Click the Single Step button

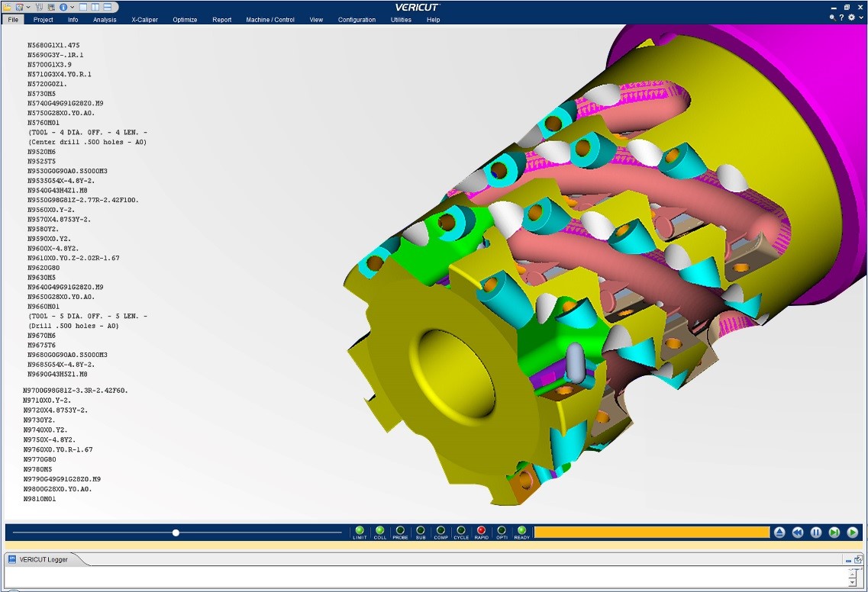pyautogui.click(x=834, y=532)
